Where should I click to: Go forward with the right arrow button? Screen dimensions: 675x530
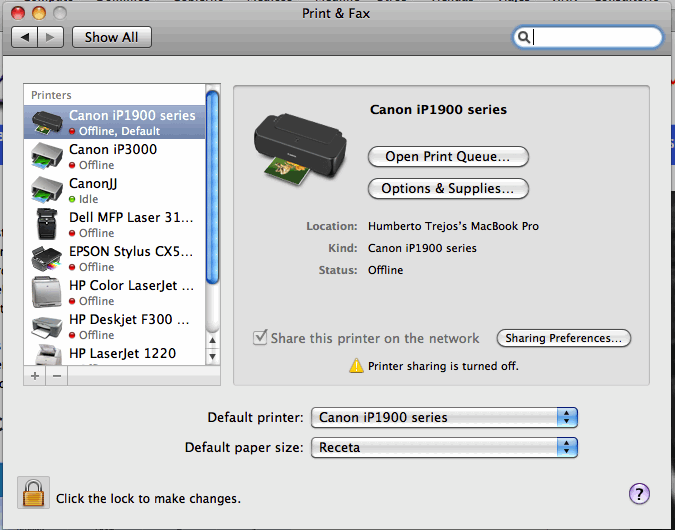click(x=51, y=37)
